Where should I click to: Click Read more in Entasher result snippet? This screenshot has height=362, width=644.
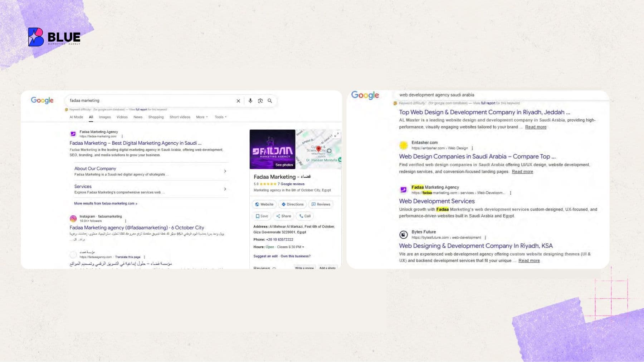pos(522,172)
